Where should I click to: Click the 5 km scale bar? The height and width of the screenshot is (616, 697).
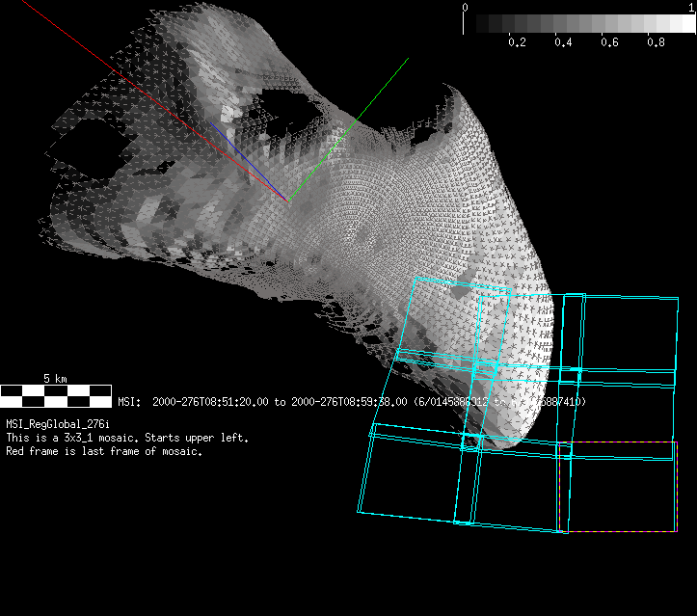tap(56, 395)
